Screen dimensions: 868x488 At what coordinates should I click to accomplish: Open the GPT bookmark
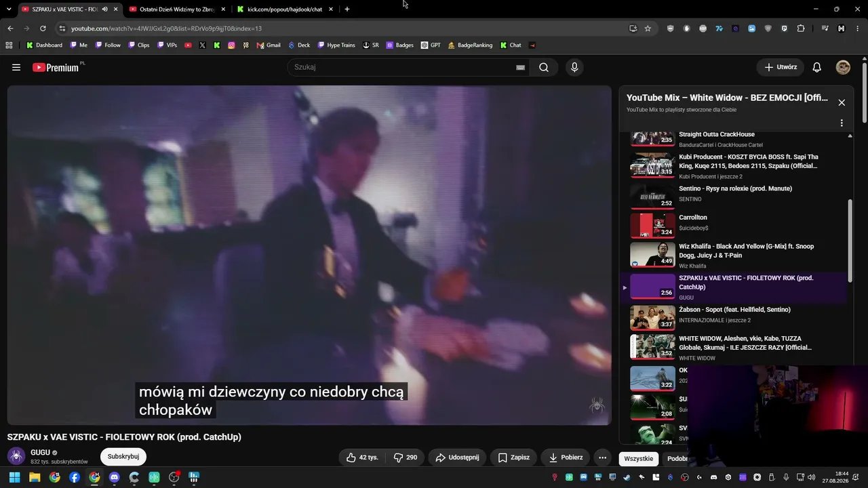click(431, 45)
